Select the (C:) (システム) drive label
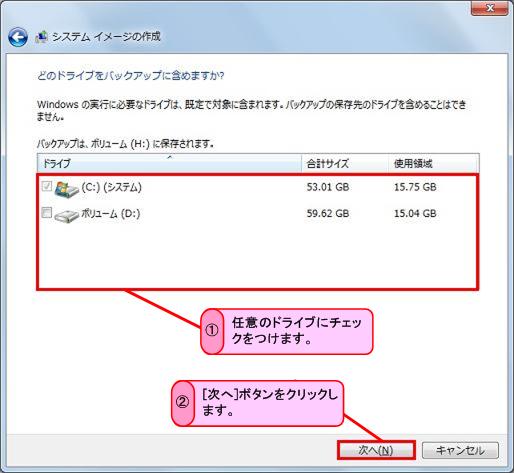Viewport: 514px width, 473px height. click(111, 187)
